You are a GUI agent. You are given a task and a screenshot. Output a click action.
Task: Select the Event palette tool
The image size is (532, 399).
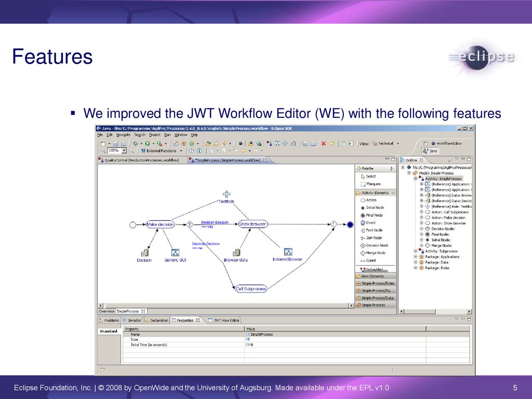tap(368, 222)
